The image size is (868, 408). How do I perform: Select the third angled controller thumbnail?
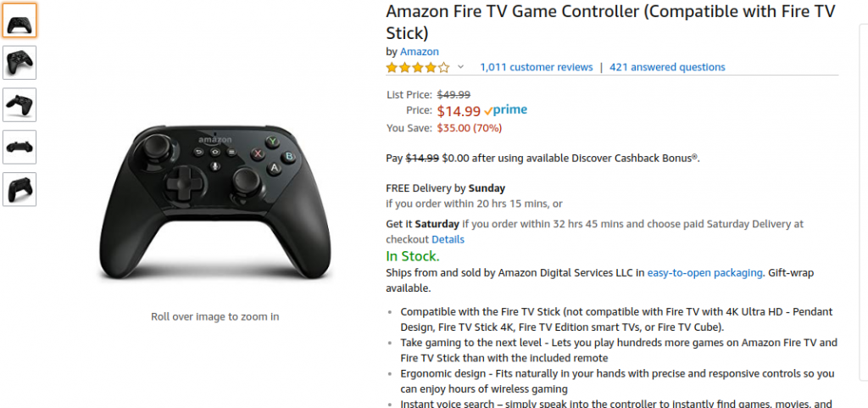click(19, 104)
